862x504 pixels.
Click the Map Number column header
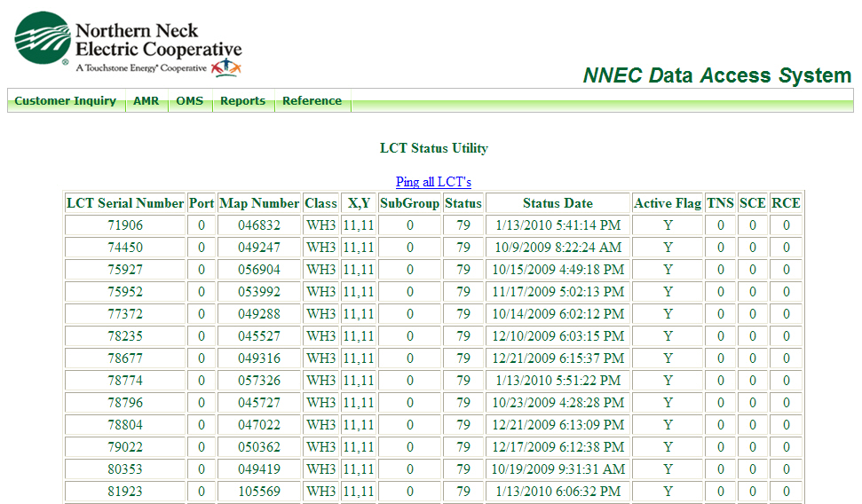click(259, 203)
